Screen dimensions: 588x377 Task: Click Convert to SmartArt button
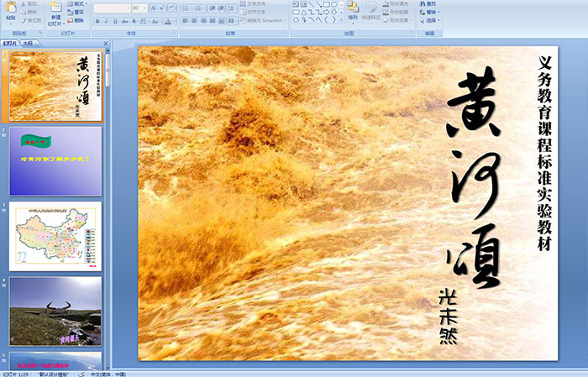coord(263,20)
